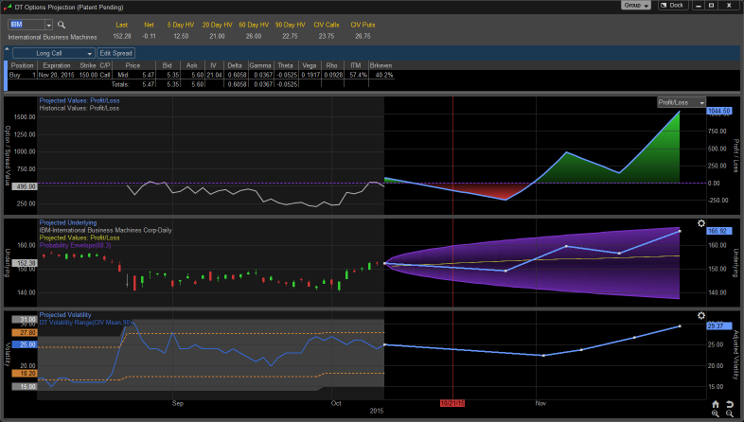744x422 pixels.
Task: Click Historical Values: Profit/Loss legend text
Action: 79,108
